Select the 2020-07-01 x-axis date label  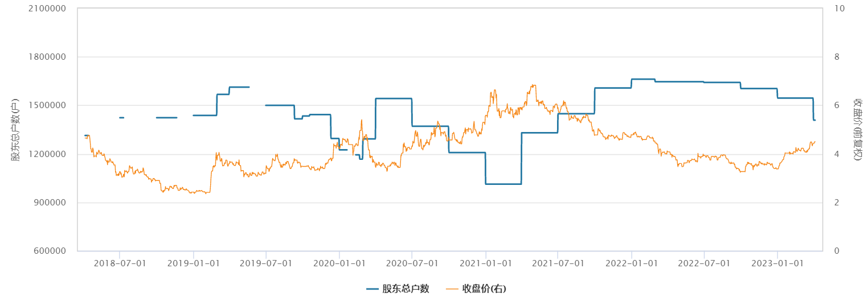click(412, 263)
